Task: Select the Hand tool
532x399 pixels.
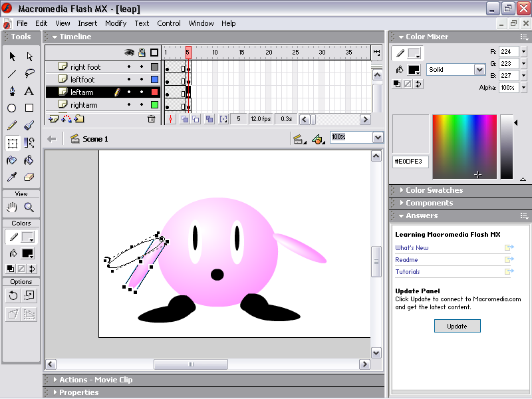Action: [x=12, y=207]
